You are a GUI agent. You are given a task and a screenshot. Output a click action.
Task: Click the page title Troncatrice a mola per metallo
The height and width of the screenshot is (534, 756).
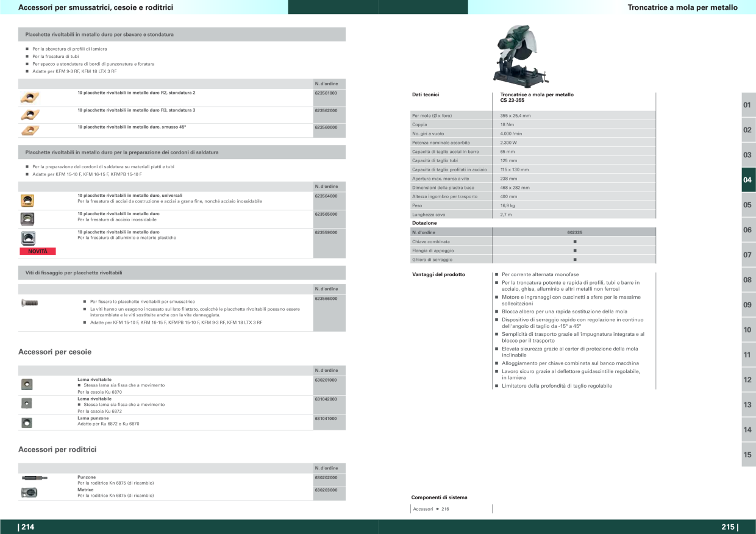682,7
